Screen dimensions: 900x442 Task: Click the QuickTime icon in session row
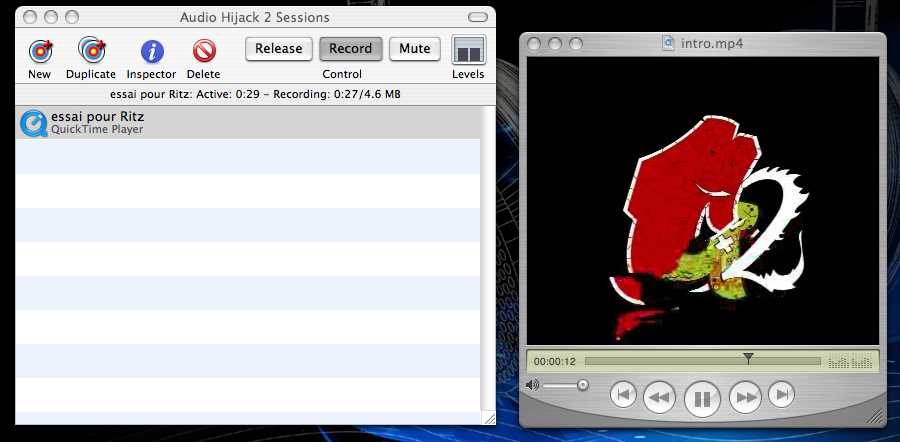[x=33, y=123]
